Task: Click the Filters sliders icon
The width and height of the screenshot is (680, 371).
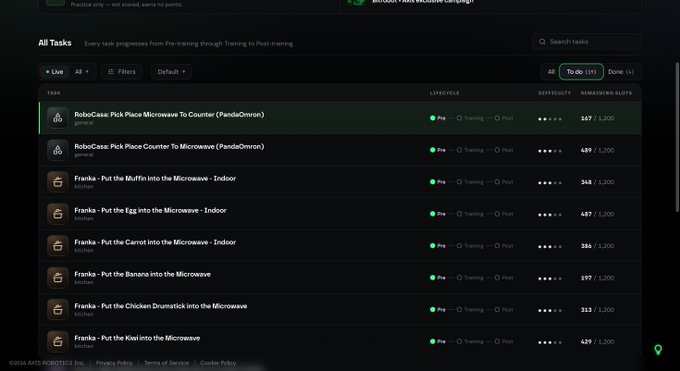Action: (x=111, y=72)
